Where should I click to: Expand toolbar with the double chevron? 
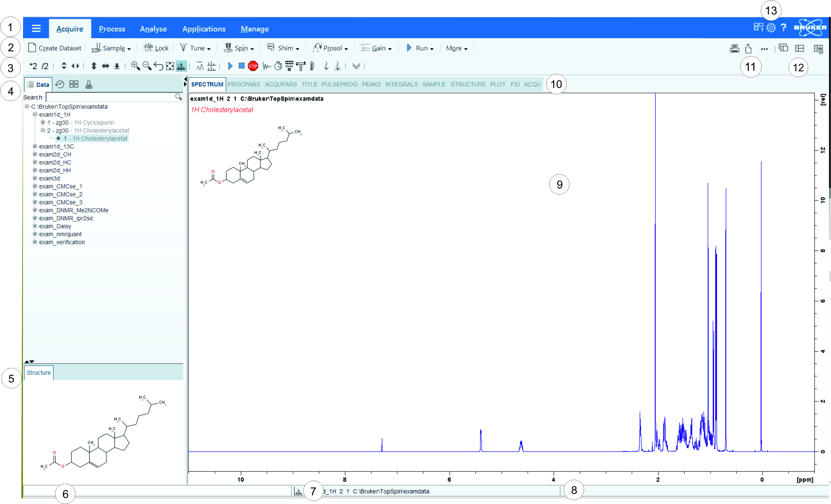point(356,66)
